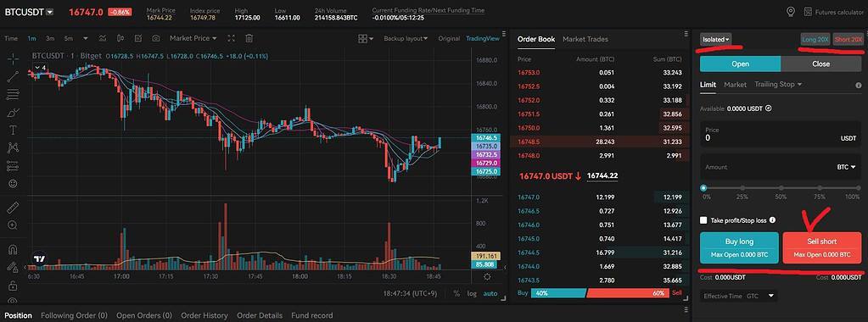Screen dimensions: 868x322
Task: Toggle log scale on chart
Action: tap(471, 294)
